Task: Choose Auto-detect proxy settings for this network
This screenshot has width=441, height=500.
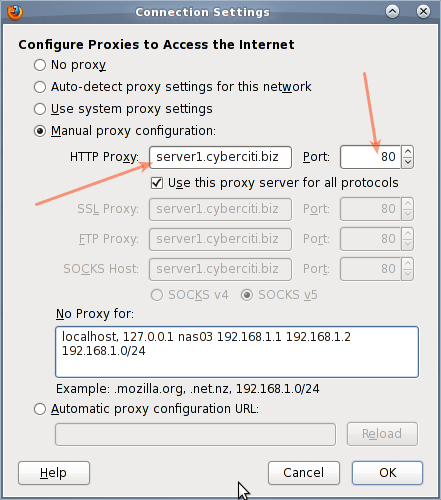Action: pyautogui.click(x=40, y=87)
